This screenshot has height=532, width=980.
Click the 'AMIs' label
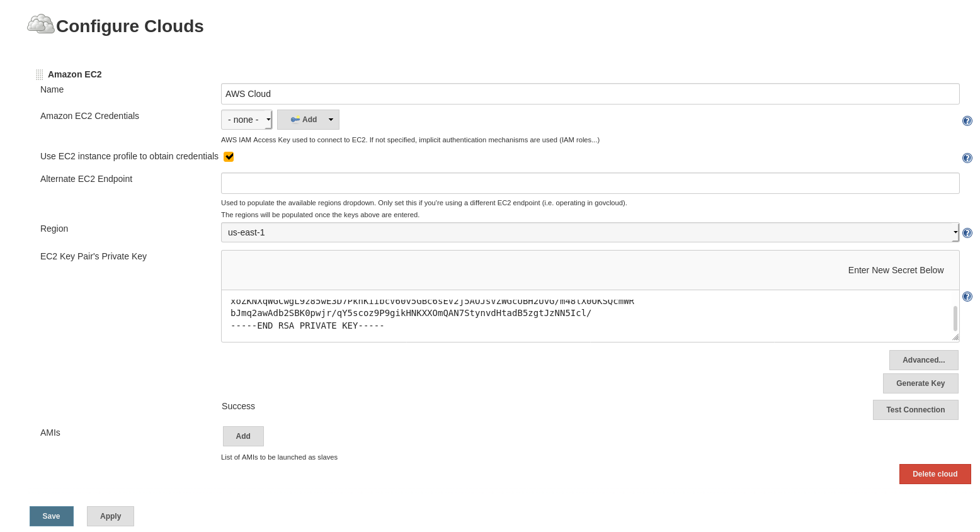(50, 433)
